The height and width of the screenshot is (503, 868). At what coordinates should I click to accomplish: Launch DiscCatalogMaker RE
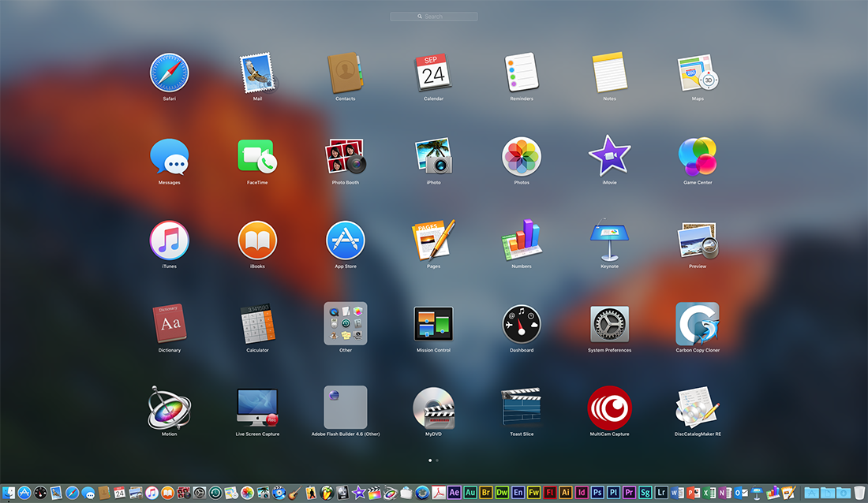click(698, 408)
